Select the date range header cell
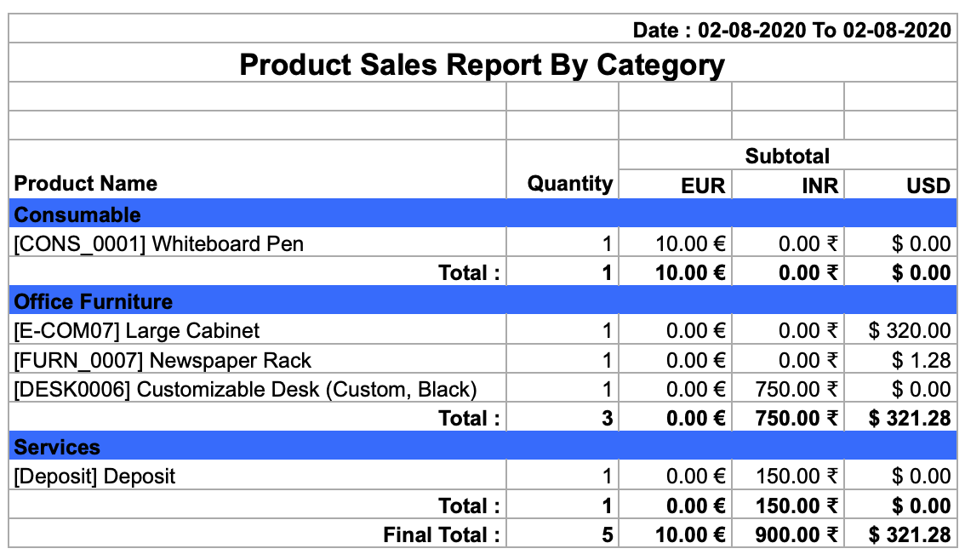The width and height of the screenshot is (965, 560). point(482,29)
